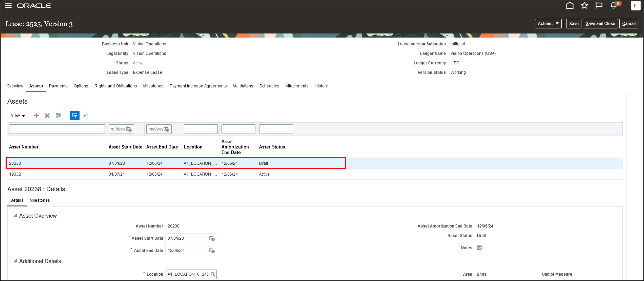The height and width of the screenshot is (281, 644).
Task: Click the Asset Number filter input field
Action: point(57,129)
